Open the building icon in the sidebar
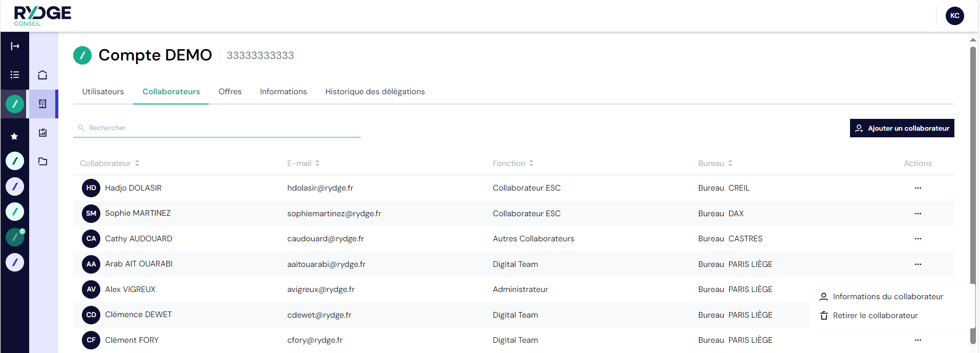Screen dimensions: 980x353 pyautogui.click(x=42, y=104)
